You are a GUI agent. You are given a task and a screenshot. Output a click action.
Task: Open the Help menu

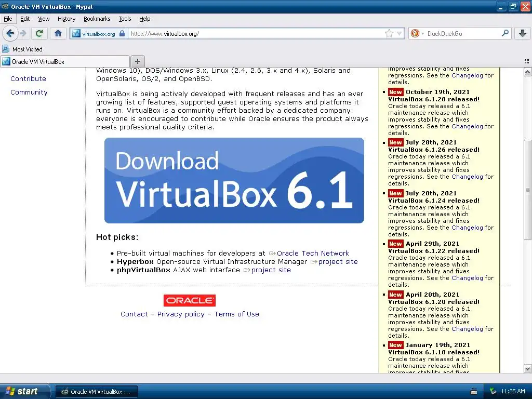coord(144,19)
